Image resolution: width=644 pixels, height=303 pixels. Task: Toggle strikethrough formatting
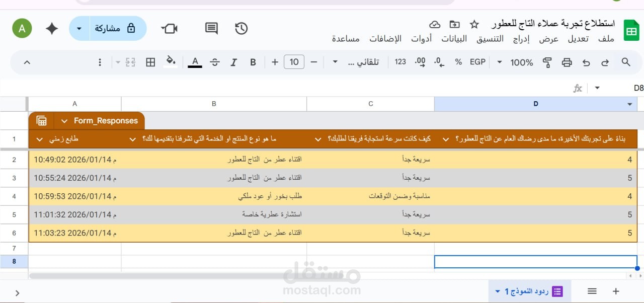pos(215,62)
